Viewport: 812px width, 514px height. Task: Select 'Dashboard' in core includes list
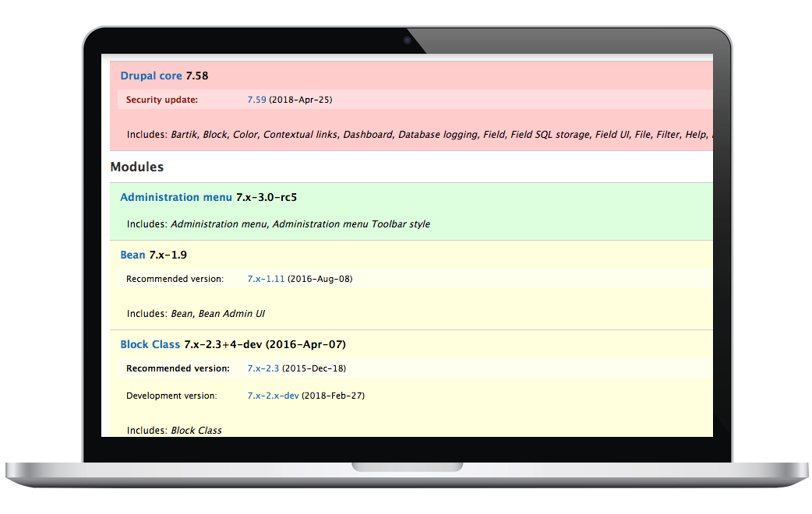tap(368, 135)
